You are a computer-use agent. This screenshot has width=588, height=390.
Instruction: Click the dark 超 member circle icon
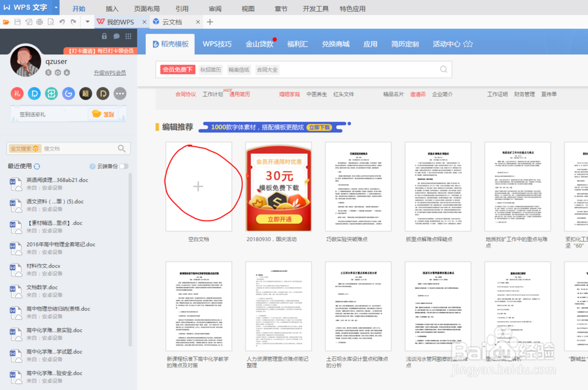pyautogui.click(x=85, y=94)
